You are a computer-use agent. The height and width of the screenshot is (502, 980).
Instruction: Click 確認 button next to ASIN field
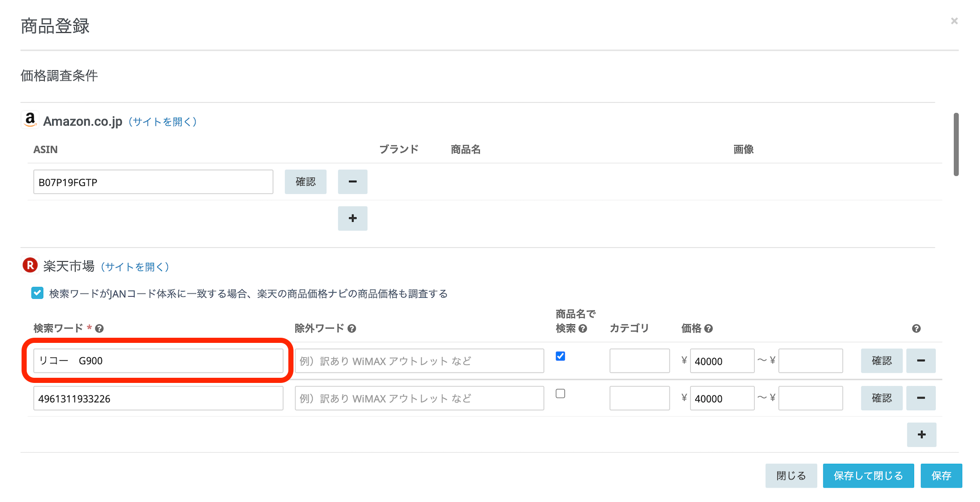click(x=305, y=182)
